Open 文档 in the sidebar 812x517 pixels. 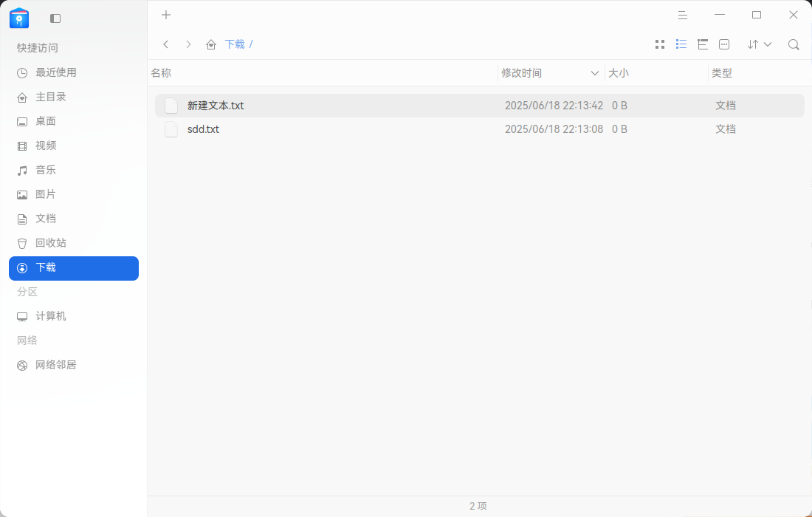click(x=74, y=219)
